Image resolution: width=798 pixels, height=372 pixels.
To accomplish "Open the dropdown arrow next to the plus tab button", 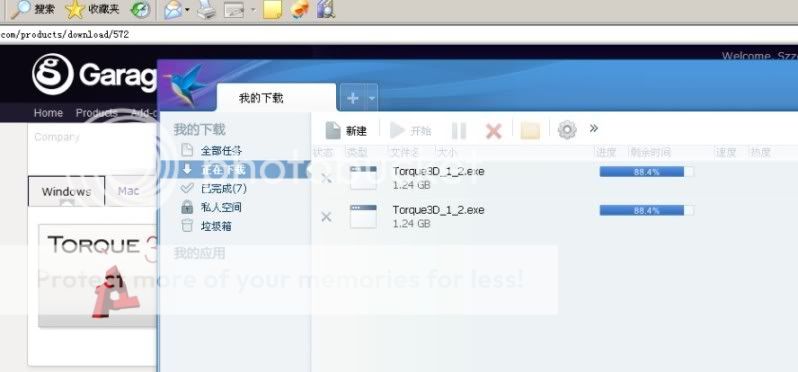I will (x=372, y=98).
